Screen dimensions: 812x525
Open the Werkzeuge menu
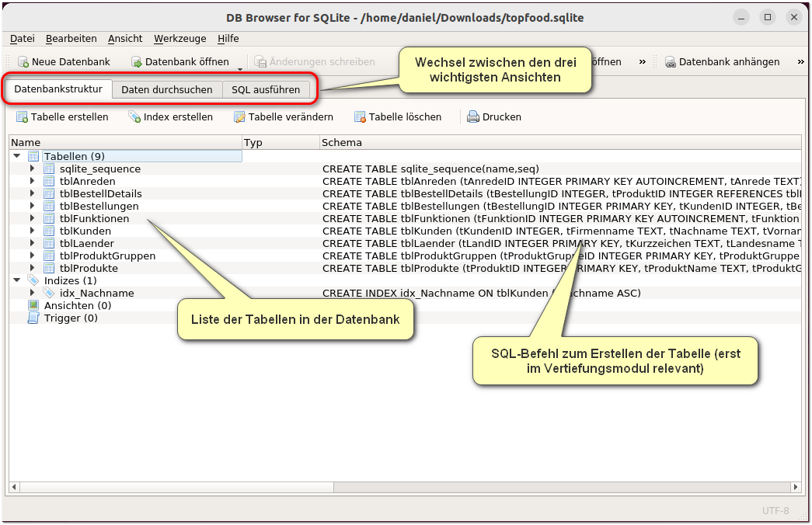(x=179, y=39)
